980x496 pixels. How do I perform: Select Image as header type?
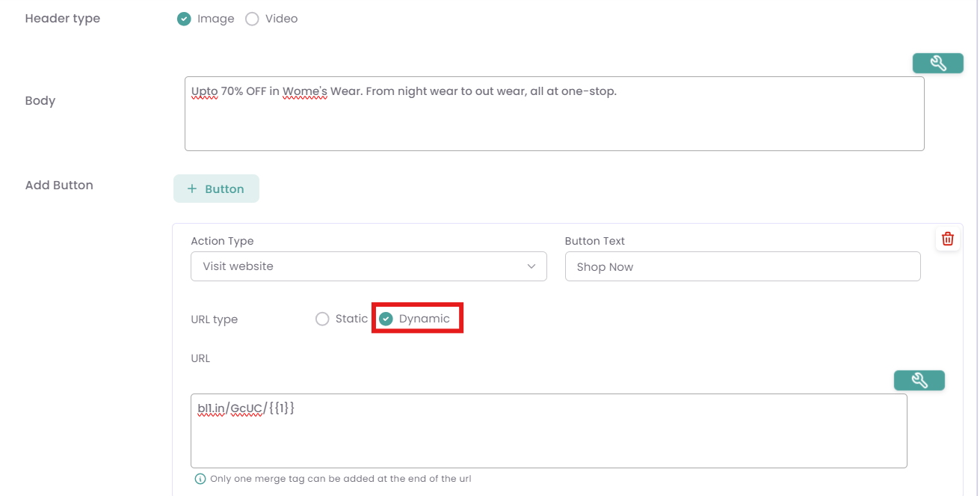click(x=184, y=19)
